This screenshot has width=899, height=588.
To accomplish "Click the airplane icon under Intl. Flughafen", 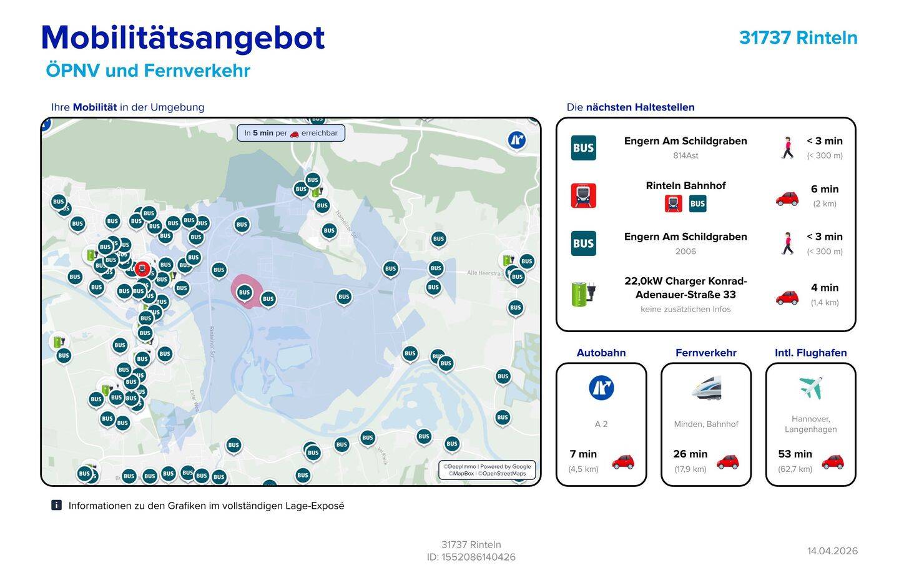I will pyautogui.click(x=810, y=388).
